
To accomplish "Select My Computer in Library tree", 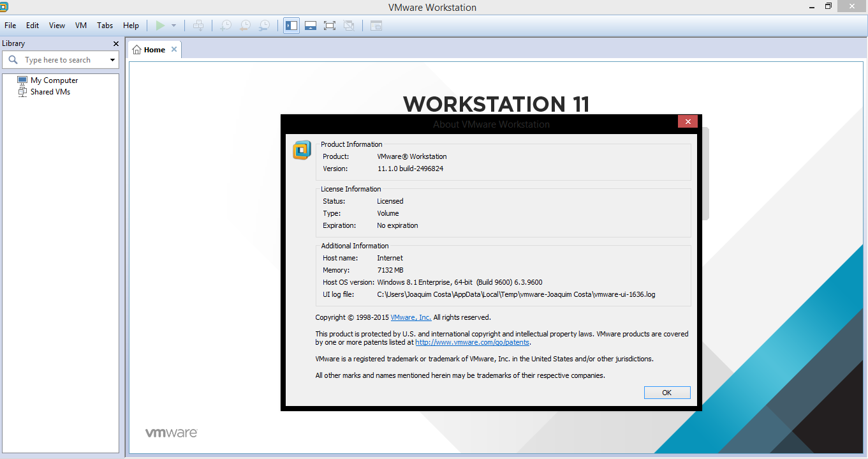I will coord(54,80).
